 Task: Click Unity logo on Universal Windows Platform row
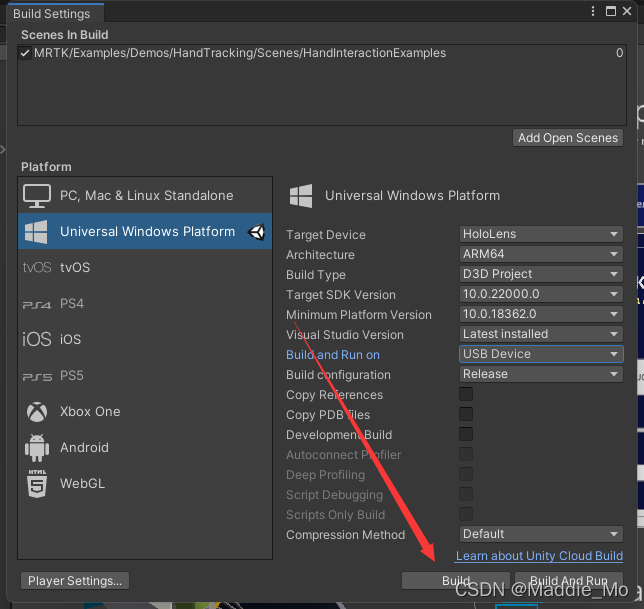point(257,232)
